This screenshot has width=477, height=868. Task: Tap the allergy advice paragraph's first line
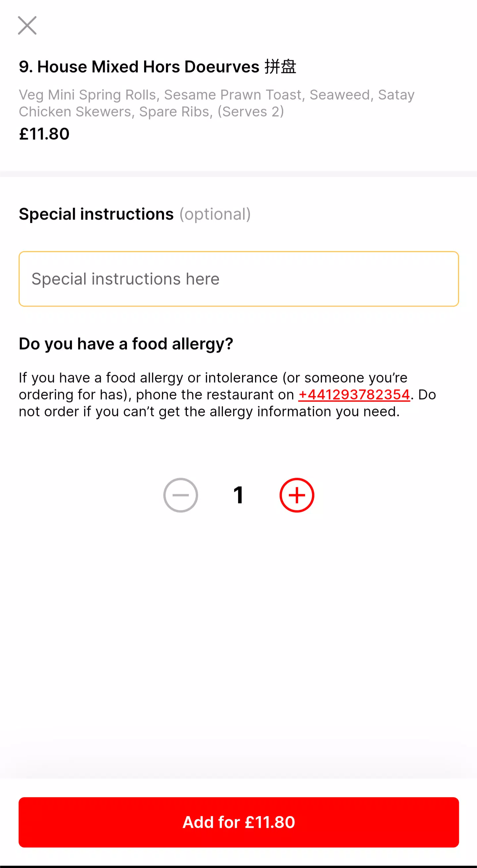click(x=213, y=378)
